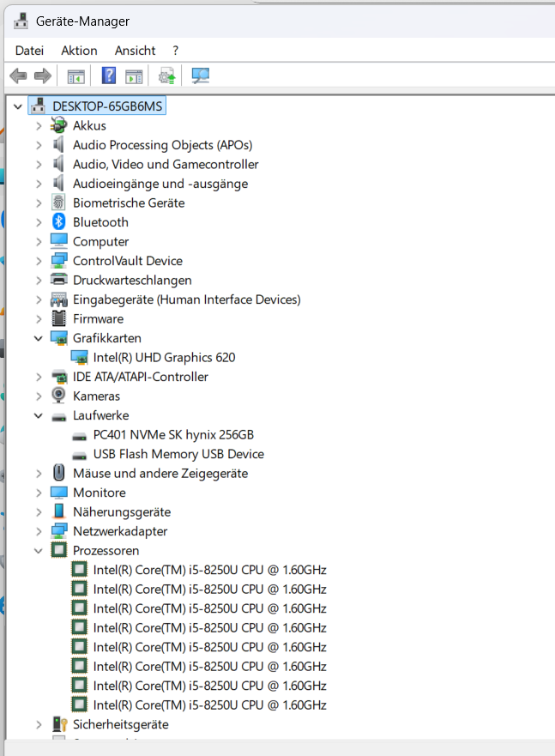
Task: Open the Datei menu
Action: [29, 50]
